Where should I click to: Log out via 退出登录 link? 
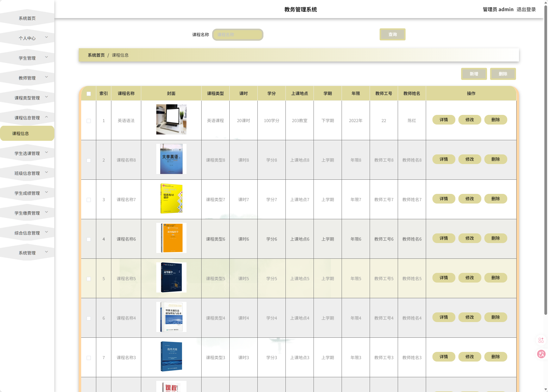pyautogui.click(x=526, y=9)
